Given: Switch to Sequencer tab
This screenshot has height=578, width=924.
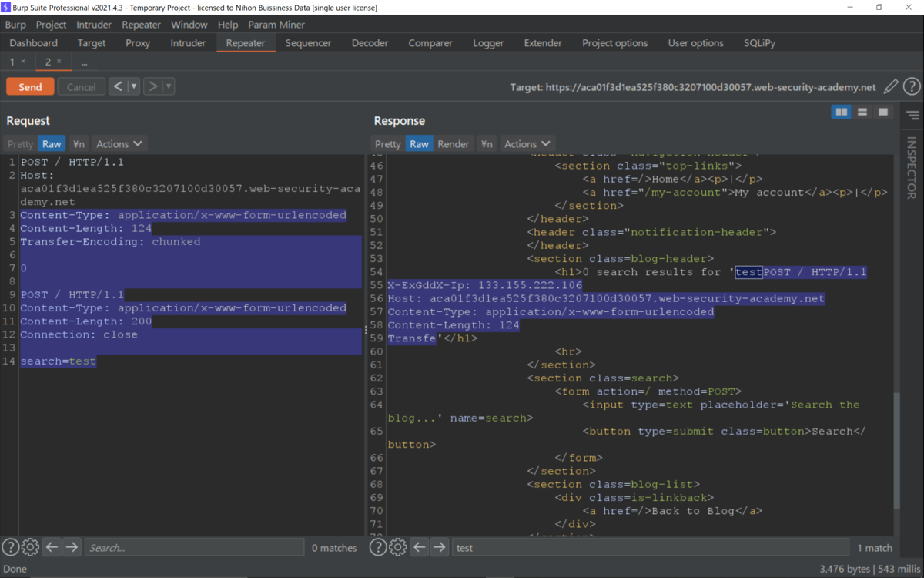Looking at the screenshot, I should pyautogui.click(x=308, y=43).
